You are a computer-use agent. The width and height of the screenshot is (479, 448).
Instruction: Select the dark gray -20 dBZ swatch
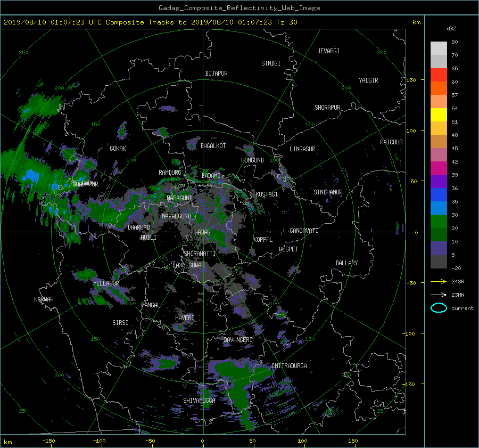coord(439,262)
